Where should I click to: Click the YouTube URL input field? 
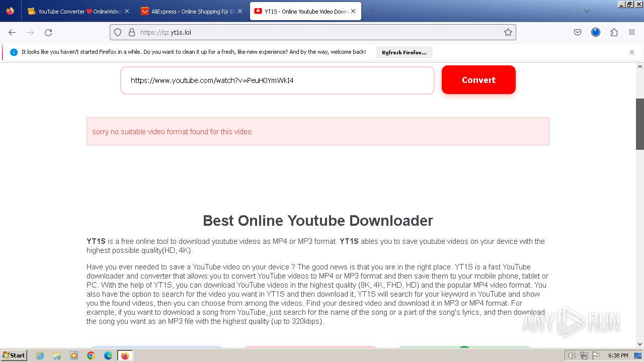(x=277, y=80)
